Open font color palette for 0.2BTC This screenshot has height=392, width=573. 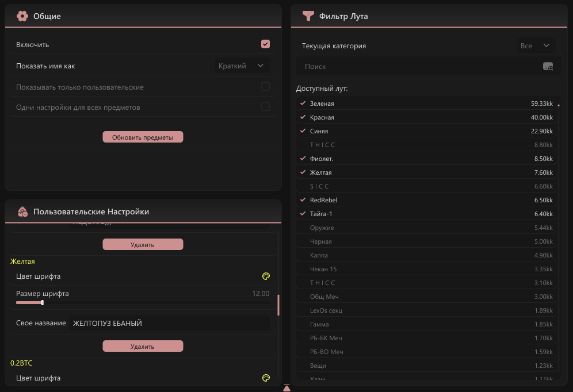[266, 378]
